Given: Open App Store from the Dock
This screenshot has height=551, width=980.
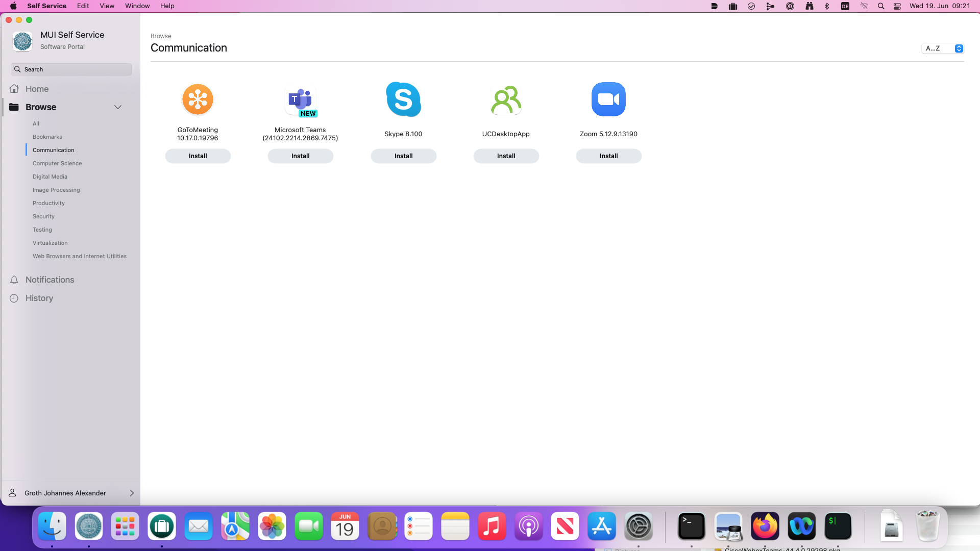Looking at the screenshot, I should pyautogui.click(x=602, y=526).
